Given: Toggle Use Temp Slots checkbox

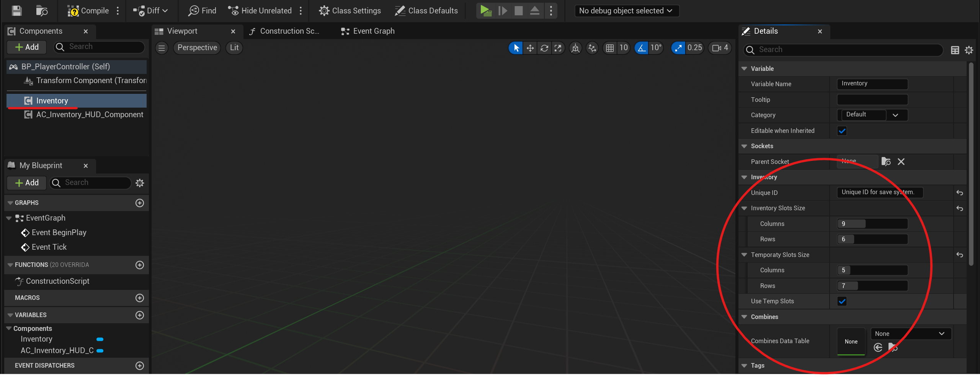Looking at the screenshot, I should [x=842, y=301].
